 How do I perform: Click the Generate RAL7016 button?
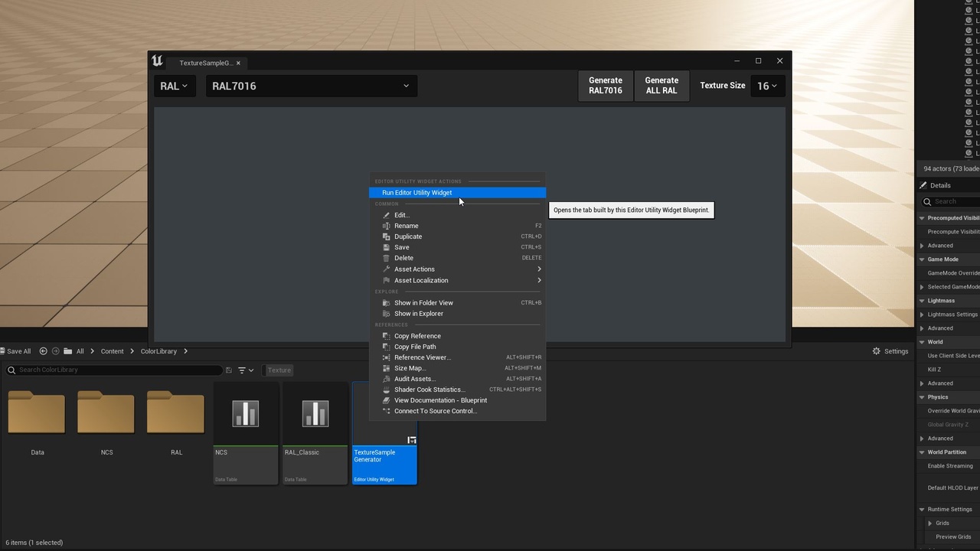click(606, 86)
